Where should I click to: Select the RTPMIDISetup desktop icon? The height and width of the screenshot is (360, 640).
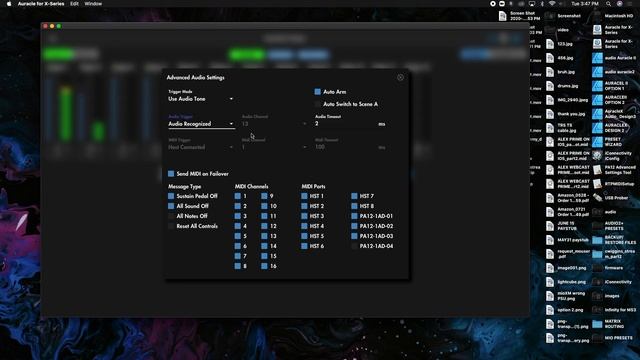pyautogui.click(x=597, y=184)
